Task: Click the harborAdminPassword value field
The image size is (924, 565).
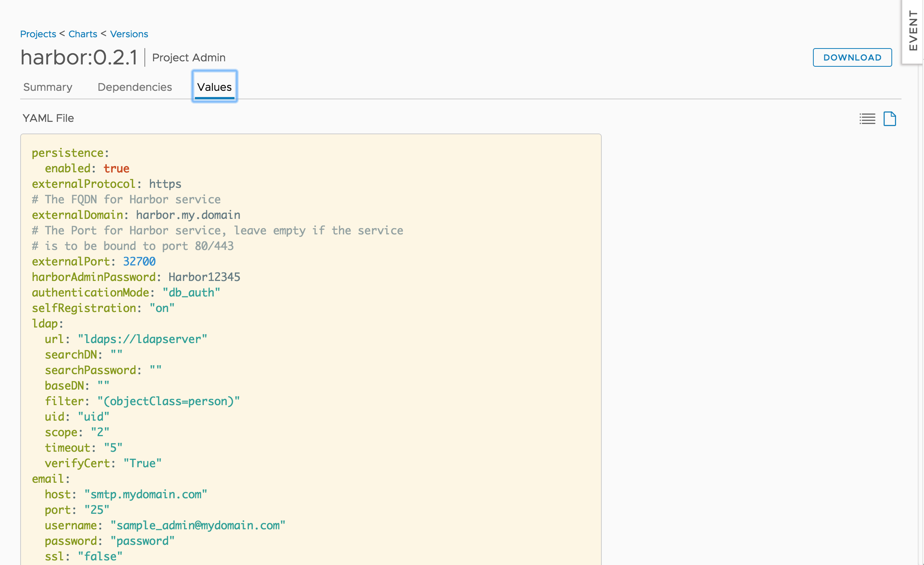Action: [205, 277]
